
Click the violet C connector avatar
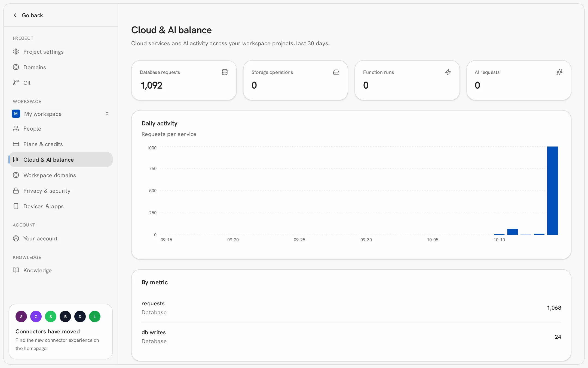click(36, 316)
